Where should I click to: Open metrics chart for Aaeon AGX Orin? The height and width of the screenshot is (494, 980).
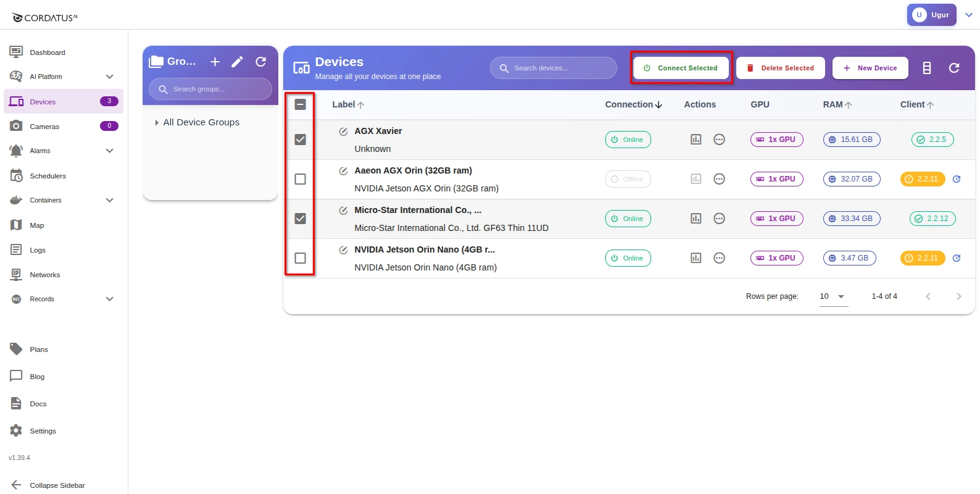pos(696,179)
